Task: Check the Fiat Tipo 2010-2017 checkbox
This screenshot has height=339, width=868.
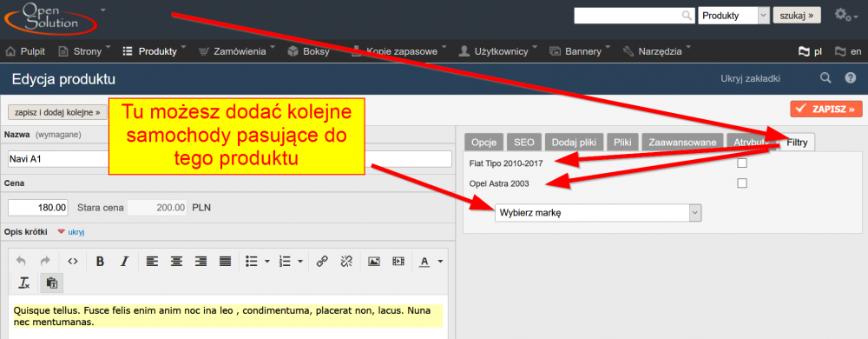Action: click(x=742, y=163)
